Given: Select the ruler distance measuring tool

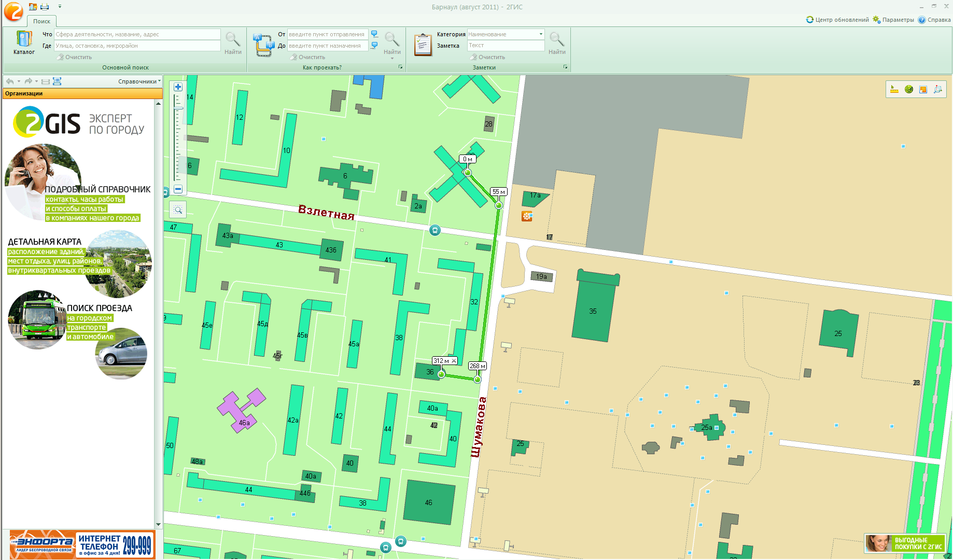Looking at the screenshot, I should pos(894,89).
